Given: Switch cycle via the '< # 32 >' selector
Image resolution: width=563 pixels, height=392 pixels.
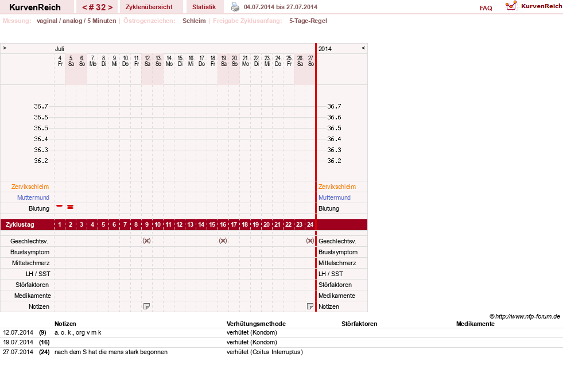Looking at the screenshot, I should pos(98,7).
